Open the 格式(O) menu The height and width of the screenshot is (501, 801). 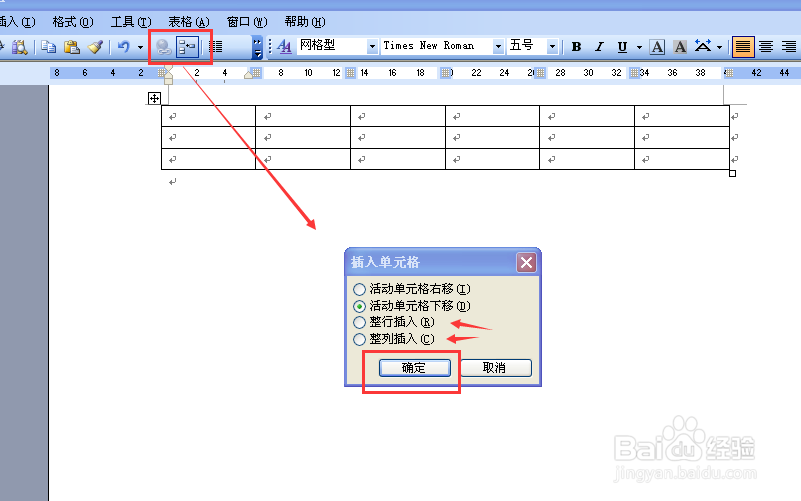coord(73,22)
